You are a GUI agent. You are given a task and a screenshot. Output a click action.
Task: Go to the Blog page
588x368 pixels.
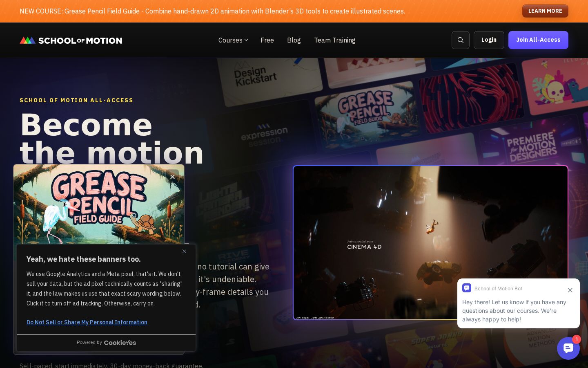(x=294, y=40)
